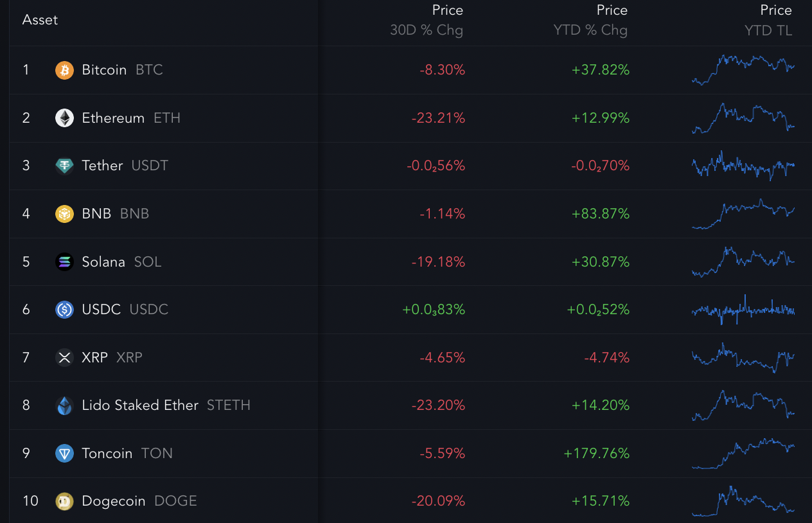Click the XRP logo icon
Image resolution: width=812 pixels, height=523 pixels.
[x=64, y=357]
